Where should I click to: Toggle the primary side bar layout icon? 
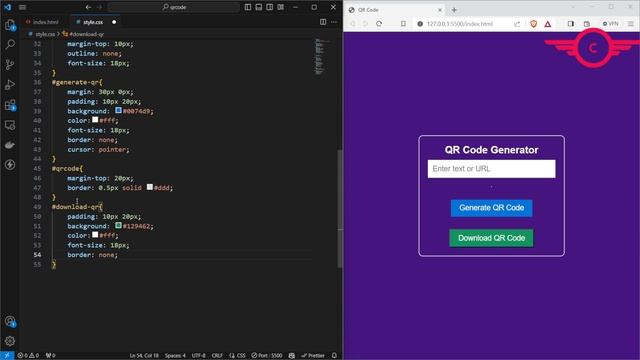248,7
